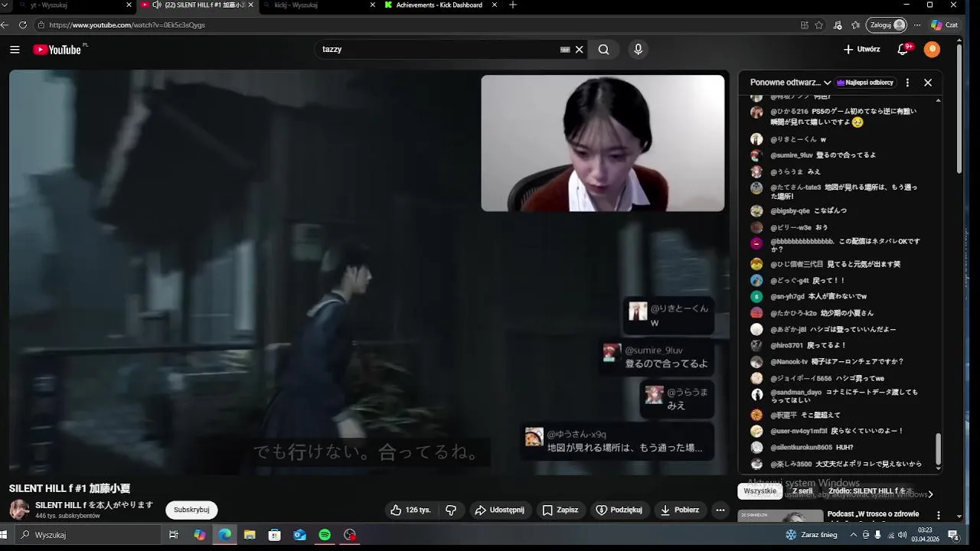Open Copilot Czat sidebar button
The height and width of the screenshot is (551, 980).
point(944,25)
